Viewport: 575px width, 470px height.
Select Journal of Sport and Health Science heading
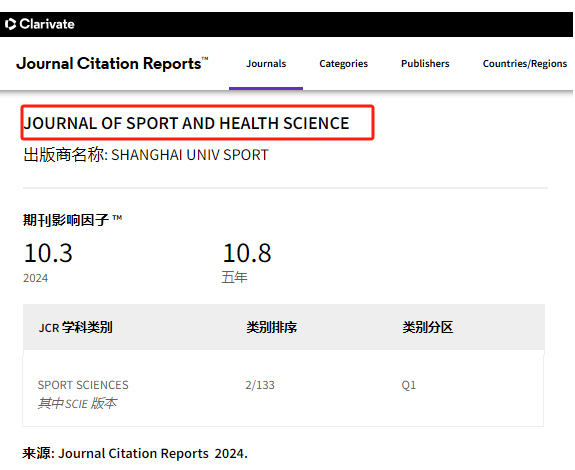point(186,123)
